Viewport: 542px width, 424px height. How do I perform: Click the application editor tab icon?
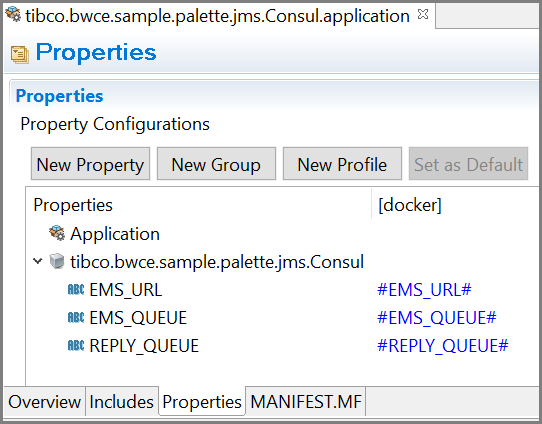[13, 15]
